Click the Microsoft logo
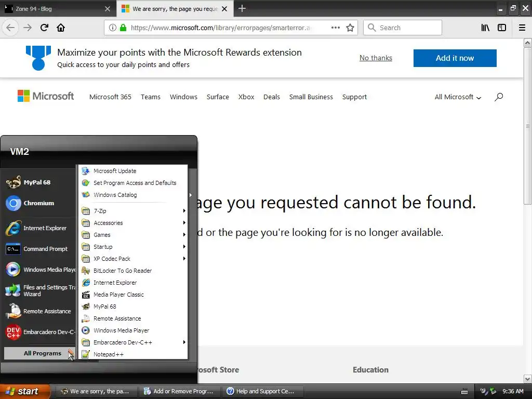The height and width of the screenshot is (399, 532). pos(46,96)
